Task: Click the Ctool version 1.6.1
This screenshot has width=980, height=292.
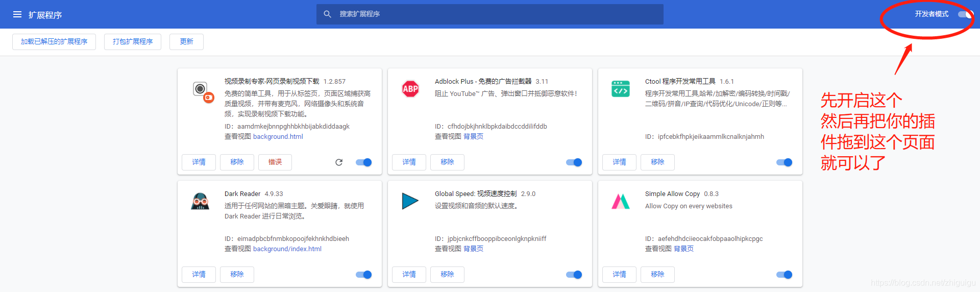Action: coord(727,82)
